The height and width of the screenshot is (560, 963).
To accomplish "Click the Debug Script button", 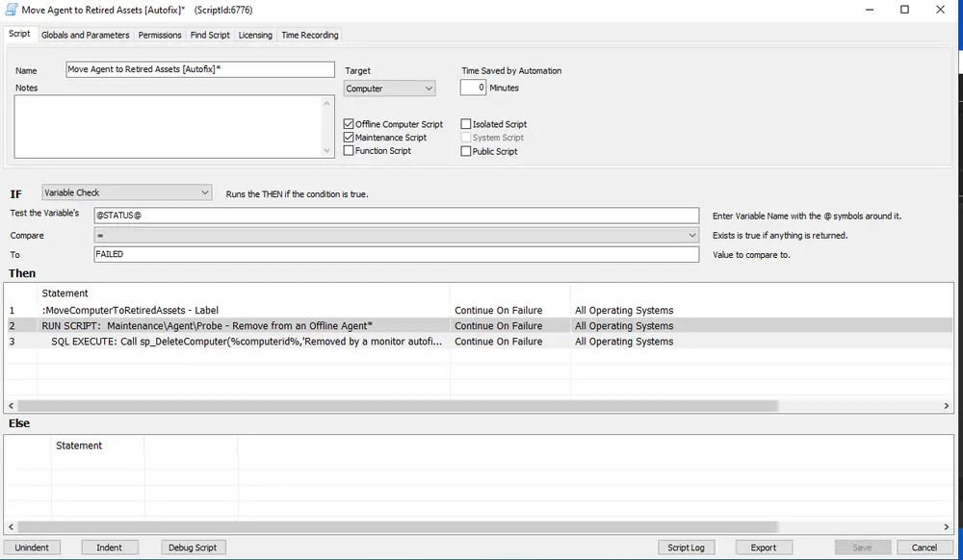I will [193, 547].
